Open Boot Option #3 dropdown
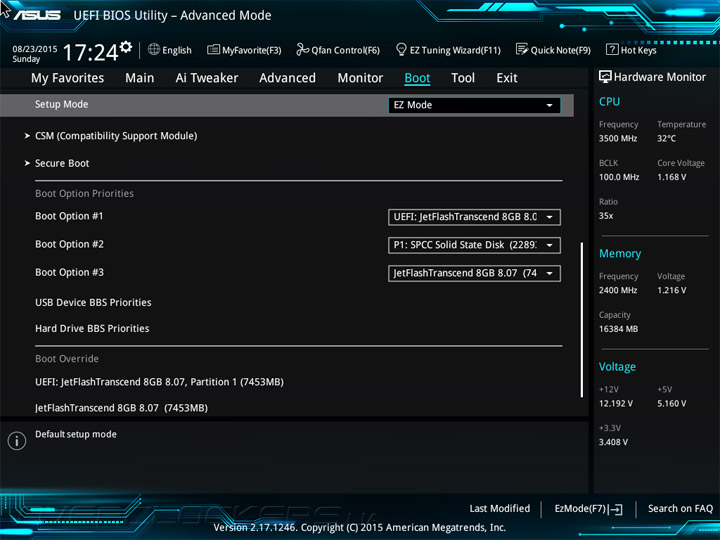Image resolution: width=720 pixels, height=540 pixels. point(474,273)
